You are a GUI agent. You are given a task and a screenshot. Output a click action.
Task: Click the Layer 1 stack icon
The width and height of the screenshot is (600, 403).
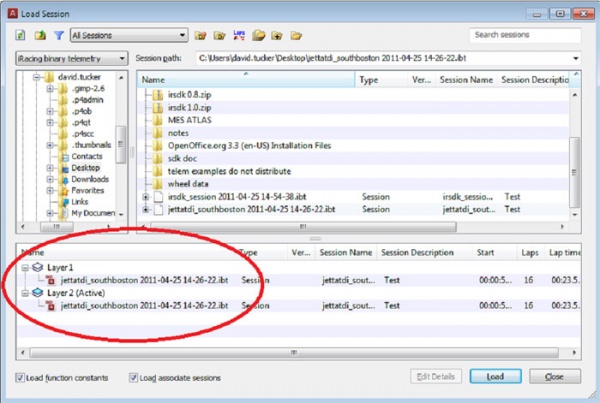[38, 269]
